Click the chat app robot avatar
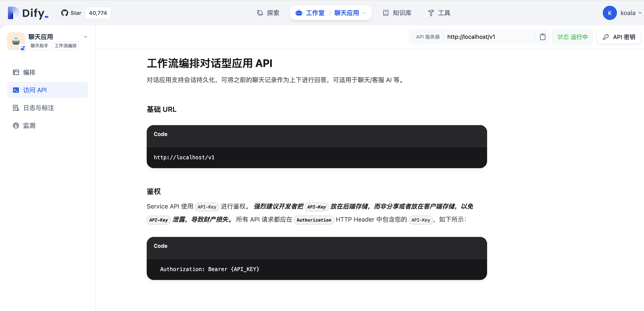The image size is (644, 311). click(x=16, y=41)
